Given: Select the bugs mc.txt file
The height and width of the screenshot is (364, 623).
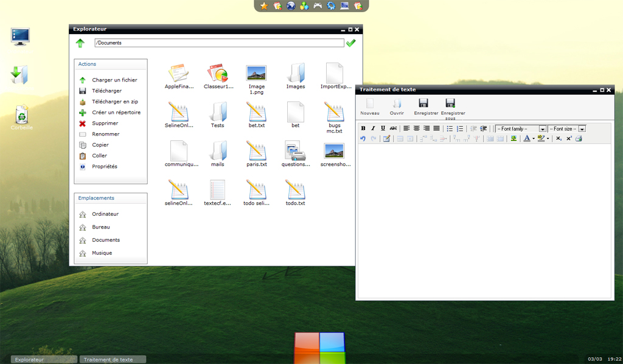Looking at the screenshot, I should (x=334, y=117).
